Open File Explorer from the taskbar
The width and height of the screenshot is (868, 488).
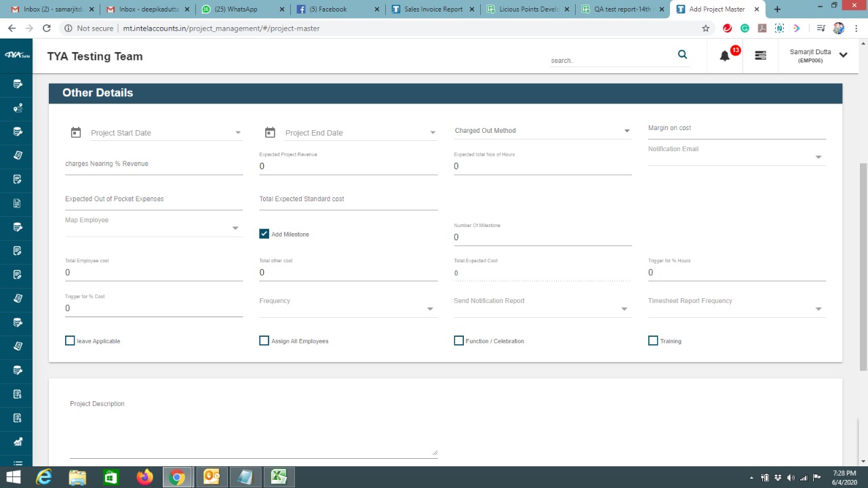click(x=77, y=477)
